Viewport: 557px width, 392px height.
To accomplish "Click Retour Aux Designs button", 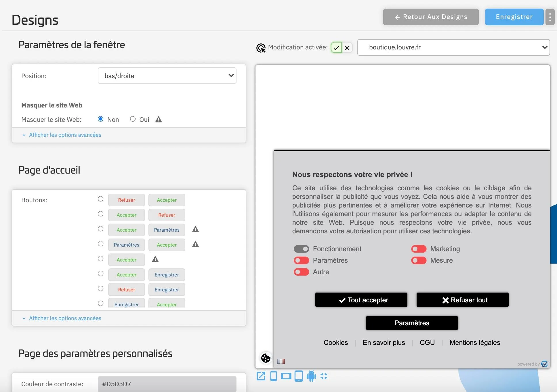I will click(431, 17).
